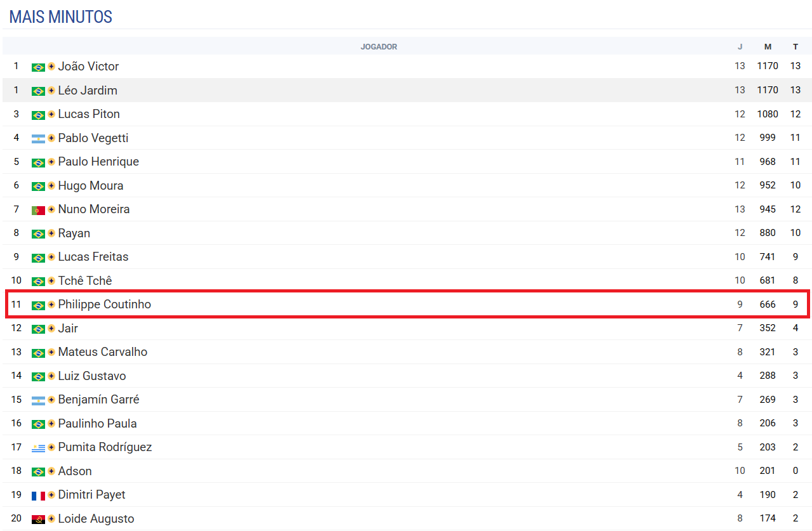Click the Argentina flag beside Benjamín Garré
The image size is (812, 531).
(38, 400)
